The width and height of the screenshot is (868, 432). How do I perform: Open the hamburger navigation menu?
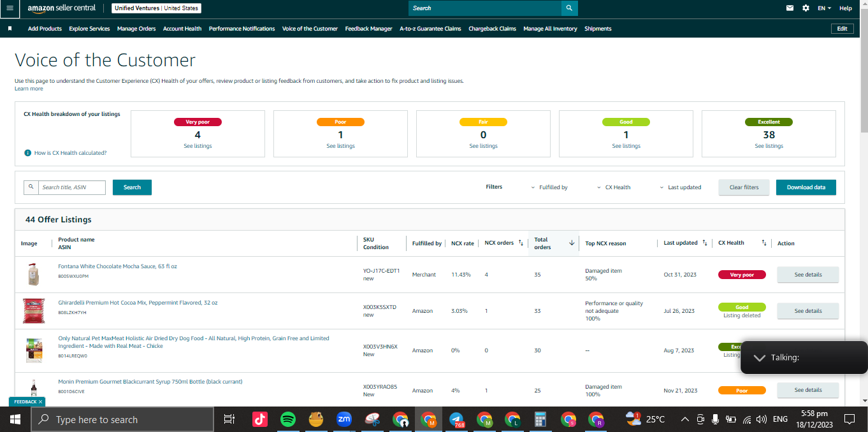pos(10,8)
